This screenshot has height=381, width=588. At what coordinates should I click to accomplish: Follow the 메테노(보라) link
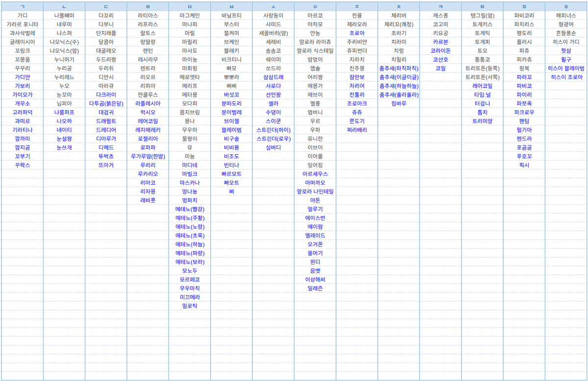coord(190,262)
